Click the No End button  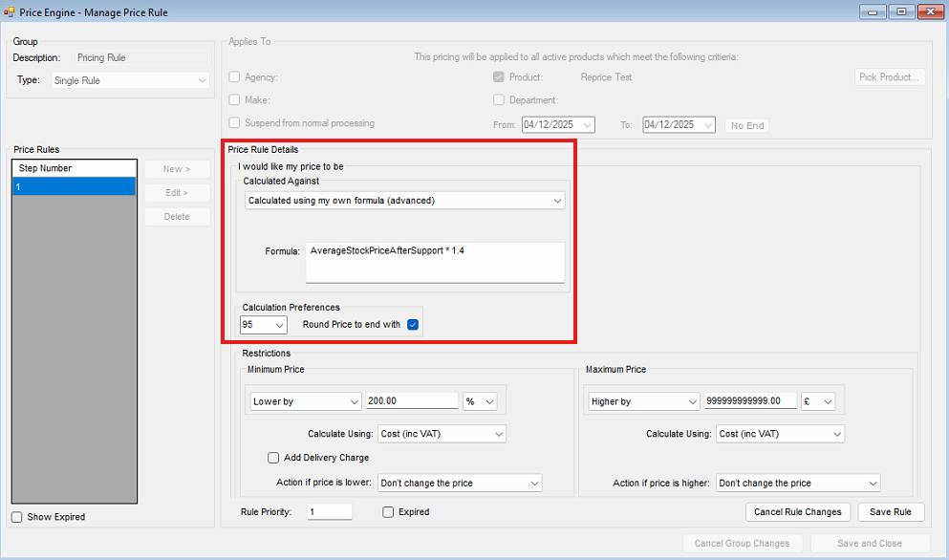pos(747,125)
